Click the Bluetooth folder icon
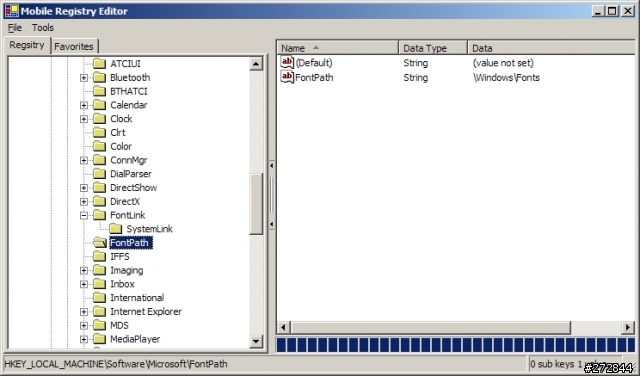The image size is (640, 376). tap(99, 78)
